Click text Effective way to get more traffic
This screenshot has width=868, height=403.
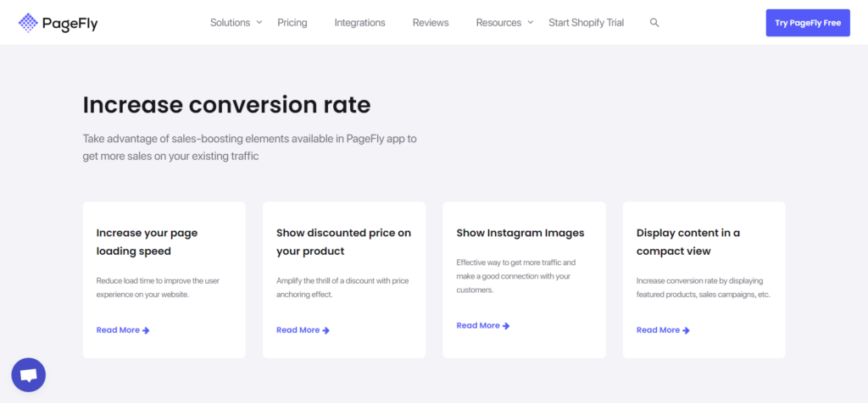(516, 276)
